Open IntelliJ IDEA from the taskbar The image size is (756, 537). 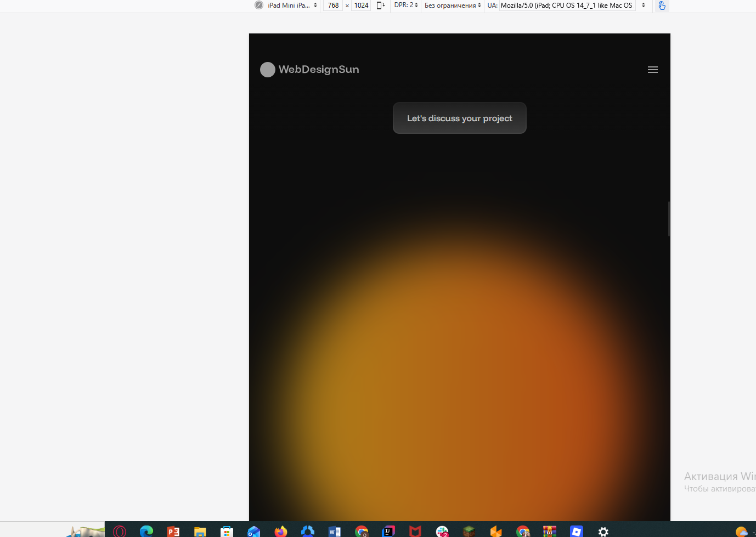click(x=388, y=531)
